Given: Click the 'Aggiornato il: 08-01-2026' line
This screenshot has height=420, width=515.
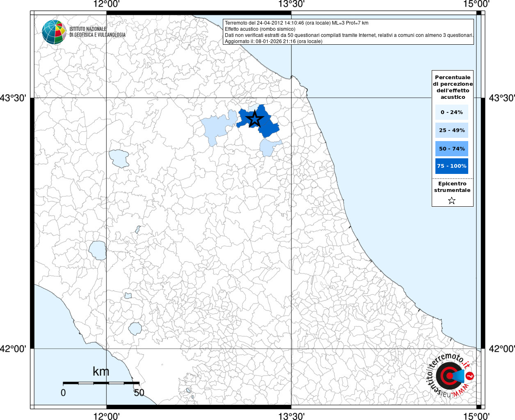Looking at the screenshot, I should point(274,41).
